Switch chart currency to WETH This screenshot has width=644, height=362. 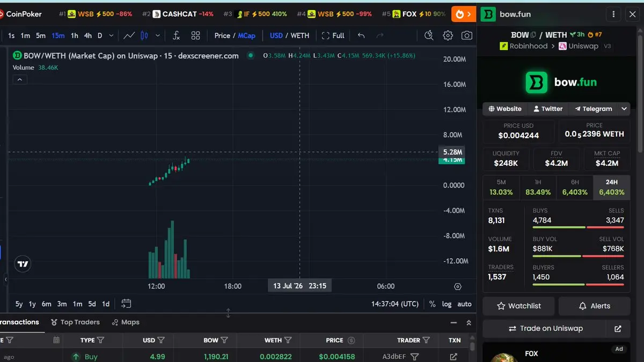300,35
